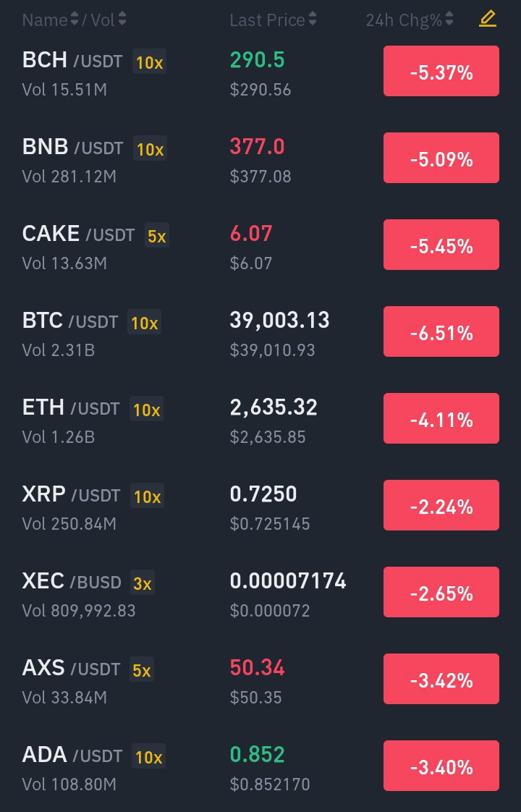Tap the XEC 3x leverage badge
This screenshot has width=521, height=812.
click(x=143, y=583)
